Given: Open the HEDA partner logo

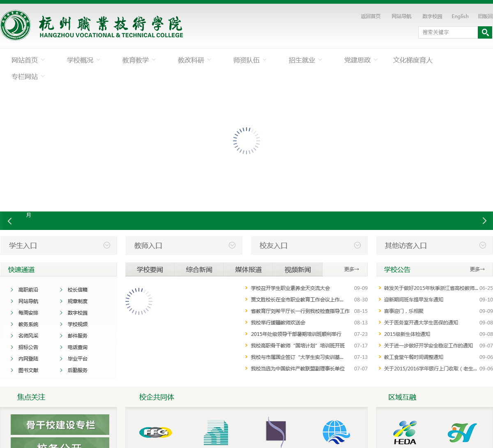Looking at the screenshot, I should (405, 433).
